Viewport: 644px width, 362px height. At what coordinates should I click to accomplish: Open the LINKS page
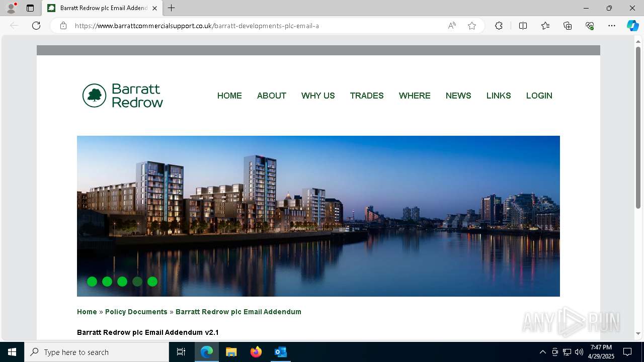[x=499, y=96]
